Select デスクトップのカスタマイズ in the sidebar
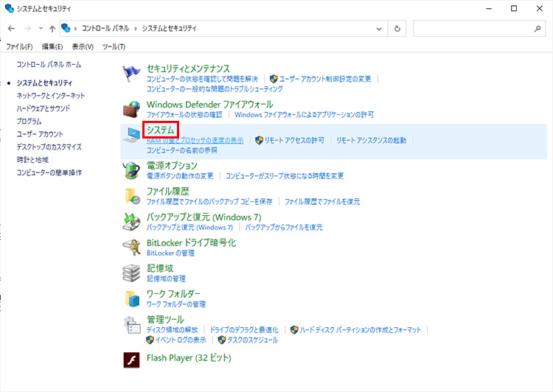 click(49, 147)
